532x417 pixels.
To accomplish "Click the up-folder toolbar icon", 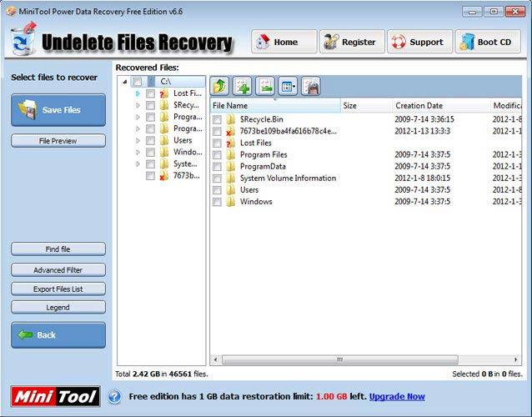I will pos(219,87).
